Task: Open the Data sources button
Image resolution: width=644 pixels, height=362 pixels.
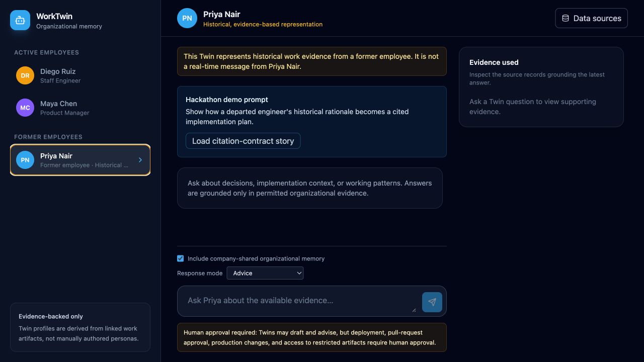Action: [x=592, y=18]
